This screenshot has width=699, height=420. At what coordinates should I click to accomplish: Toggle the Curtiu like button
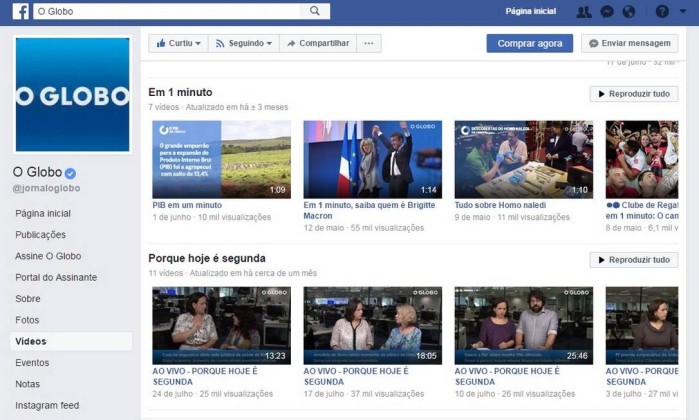pyautogui.click(x=177, y=43)
